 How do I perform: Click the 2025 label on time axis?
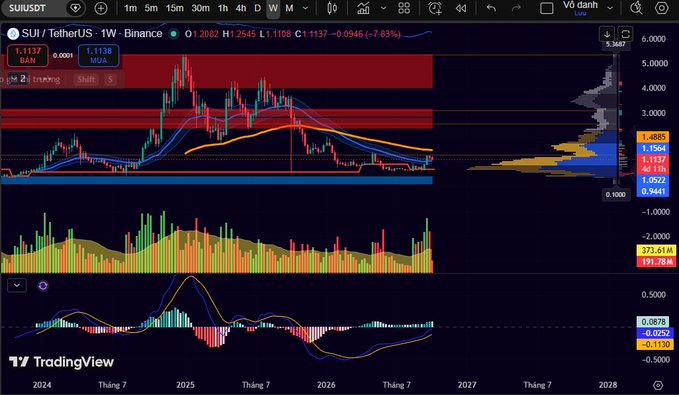coord(185,385)
